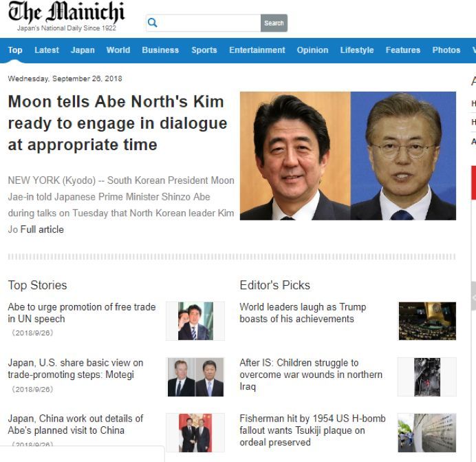Open the Opinion tab
Viewport: 476px width, 462px height.
[312, 50]
